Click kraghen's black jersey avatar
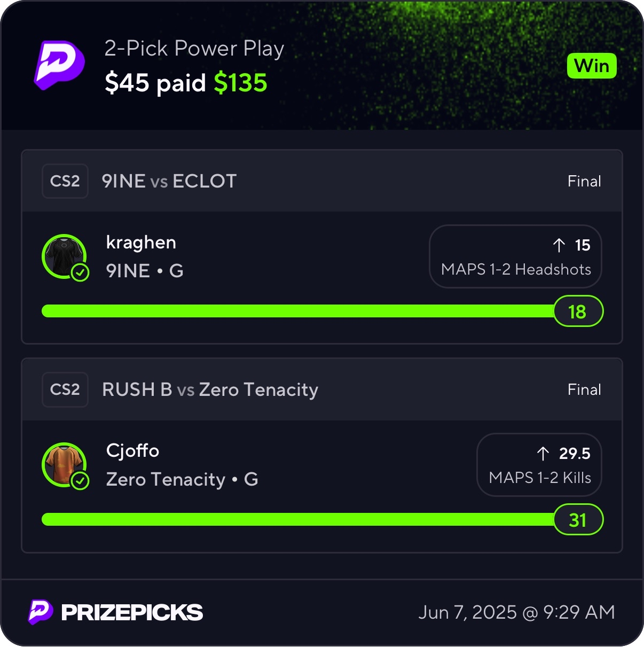Screen dimensions: 644x647 point(64,256)
